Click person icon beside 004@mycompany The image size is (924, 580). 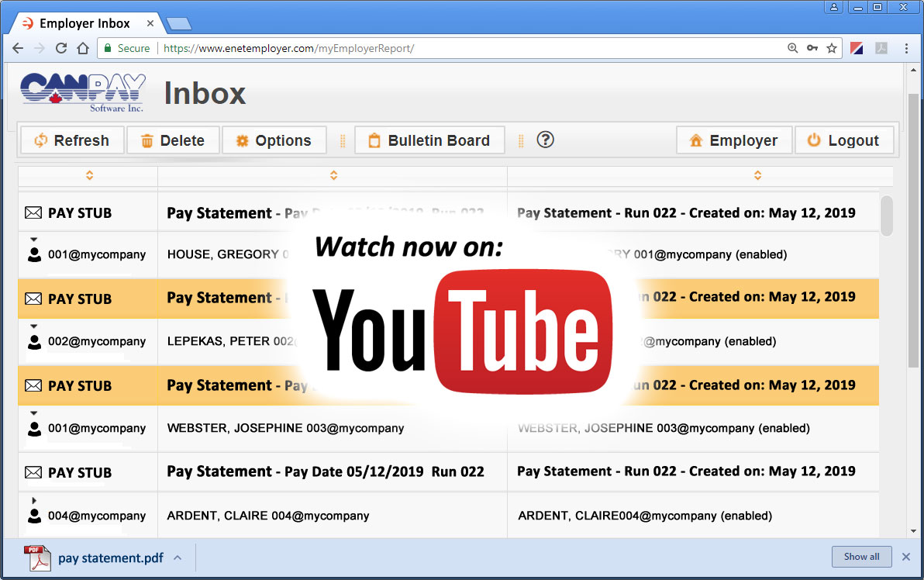[35, 516]
